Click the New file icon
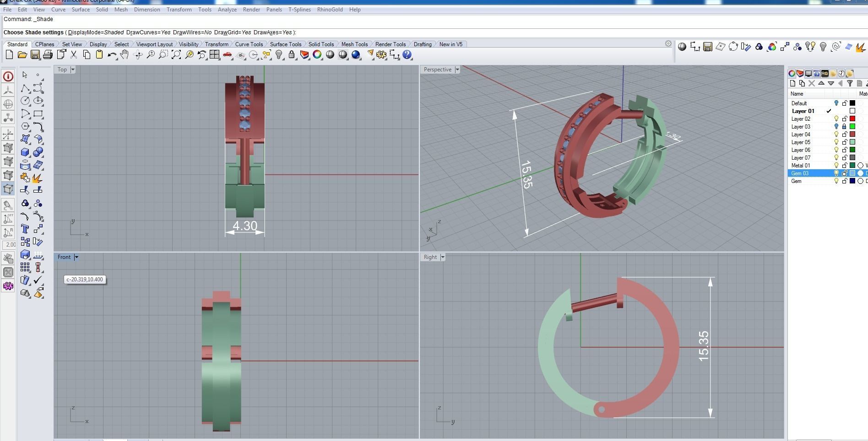The image size is (868, 441). (9, 55)
